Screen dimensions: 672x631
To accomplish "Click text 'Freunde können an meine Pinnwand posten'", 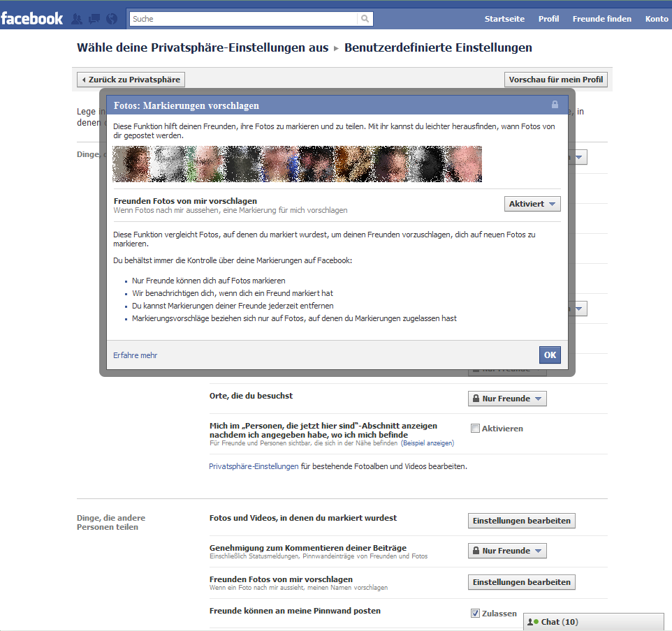I will pos(295,611).
